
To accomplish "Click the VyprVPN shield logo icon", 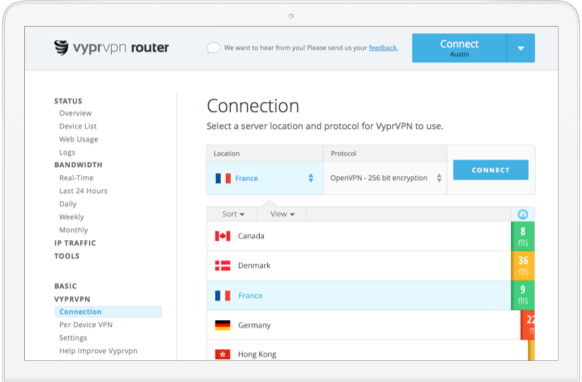I will 61,48.
